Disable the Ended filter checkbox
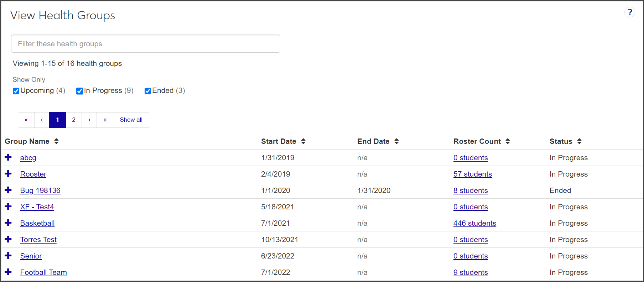644x282 pixels. click(148, 91)
